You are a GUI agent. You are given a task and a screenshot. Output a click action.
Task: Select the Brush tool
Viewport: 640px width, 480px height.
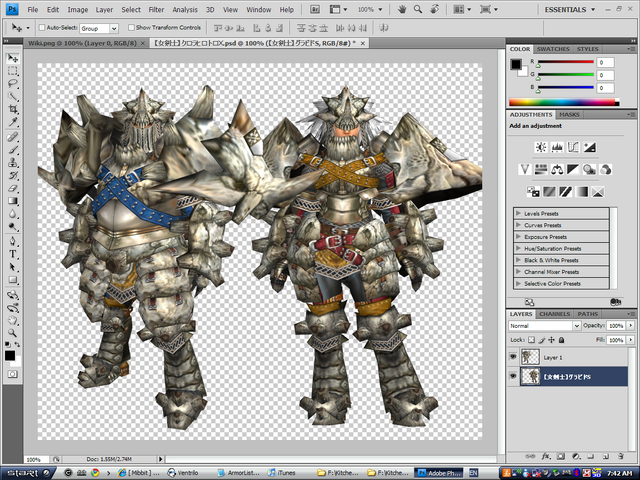13,150
